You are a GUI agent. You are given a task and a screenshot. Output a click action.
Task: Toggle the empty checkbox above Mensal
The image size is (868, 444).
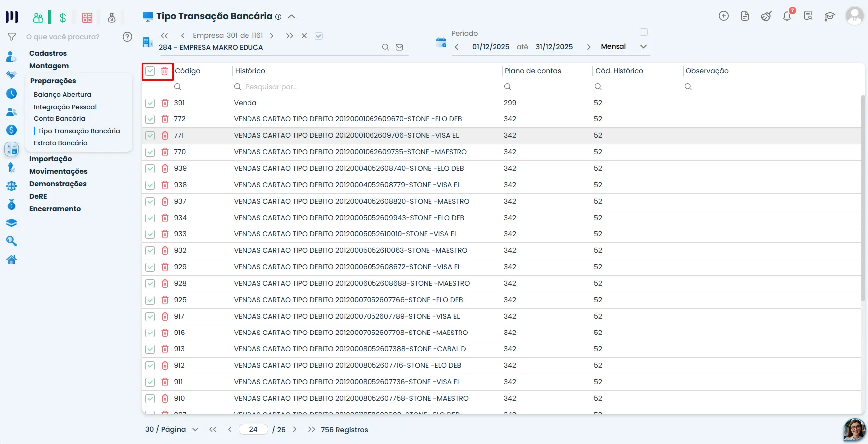click(644, 32)
